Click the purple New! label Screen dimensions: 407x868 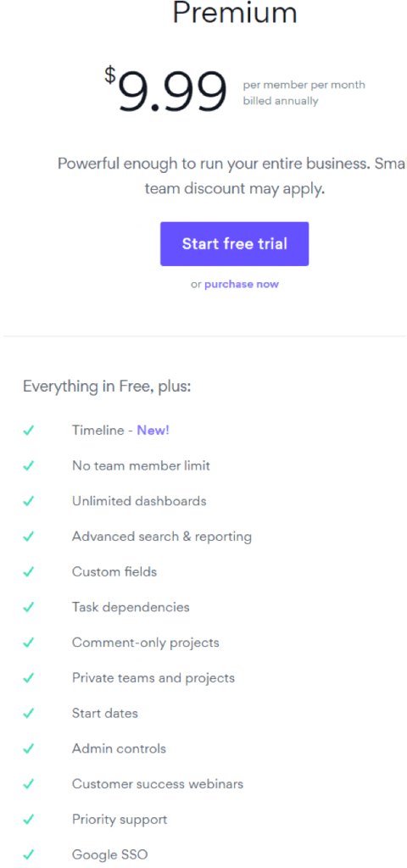[153, 430]
